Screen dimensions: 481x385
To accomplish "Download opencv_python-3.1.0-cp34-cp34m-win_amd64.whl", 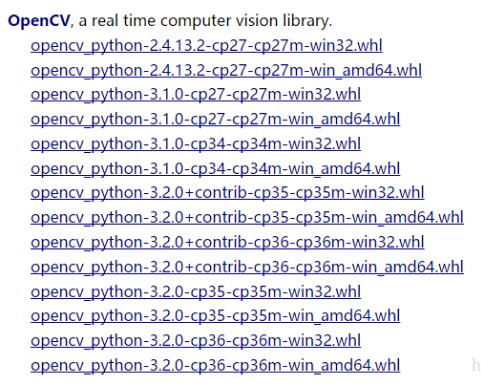I will pyautogui.click(x=215, y=169).
